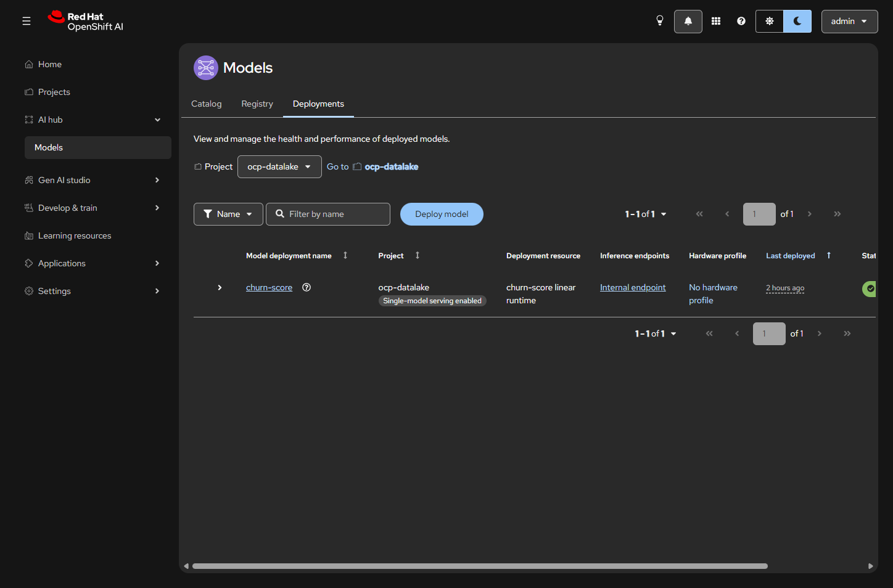Image resolution: width=893 pixels, height=588 pixels.
Task: Expand Settings section
Action: point(98,291)
